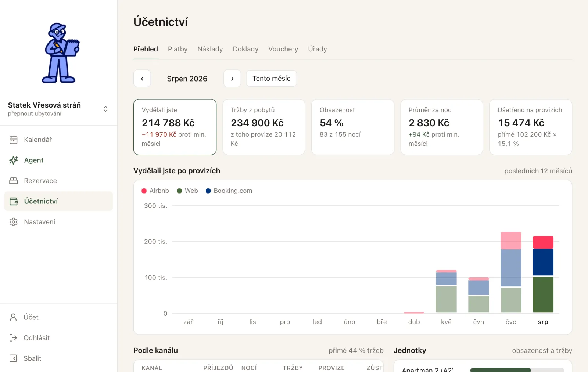The image size is (588, 372).
Task: Click the Srpen 2026 month label
Action: coord(187,79)
